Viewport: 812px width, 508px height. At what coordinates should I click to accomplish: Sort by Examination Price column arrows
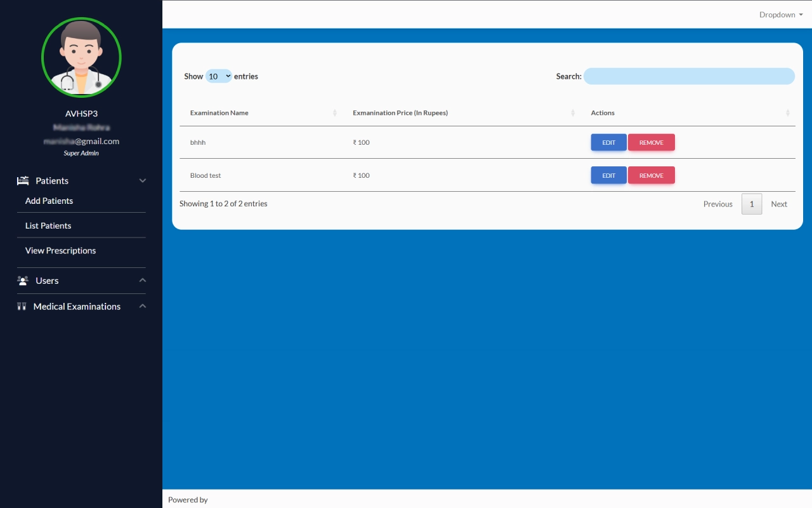[x=573, y=113]
